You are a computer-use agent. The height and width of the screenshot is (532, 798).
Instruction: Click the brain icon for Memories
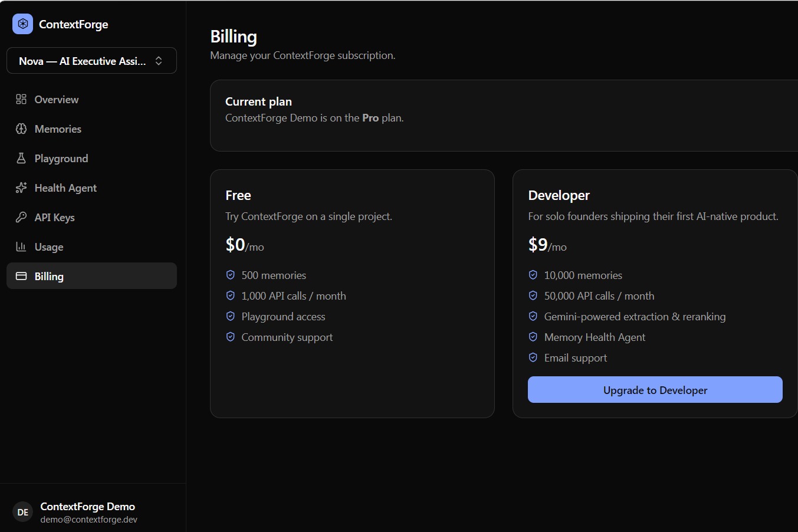pos(21,129)
